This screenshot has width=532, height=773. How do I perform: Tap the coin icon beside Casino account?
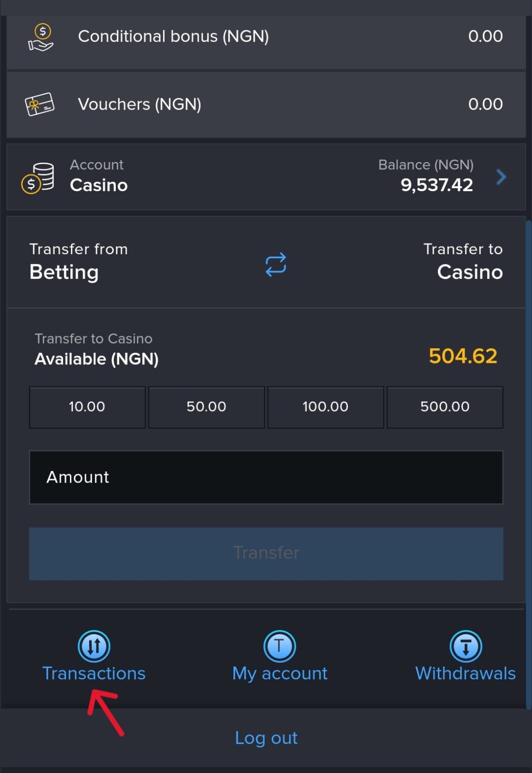point(30,183)
